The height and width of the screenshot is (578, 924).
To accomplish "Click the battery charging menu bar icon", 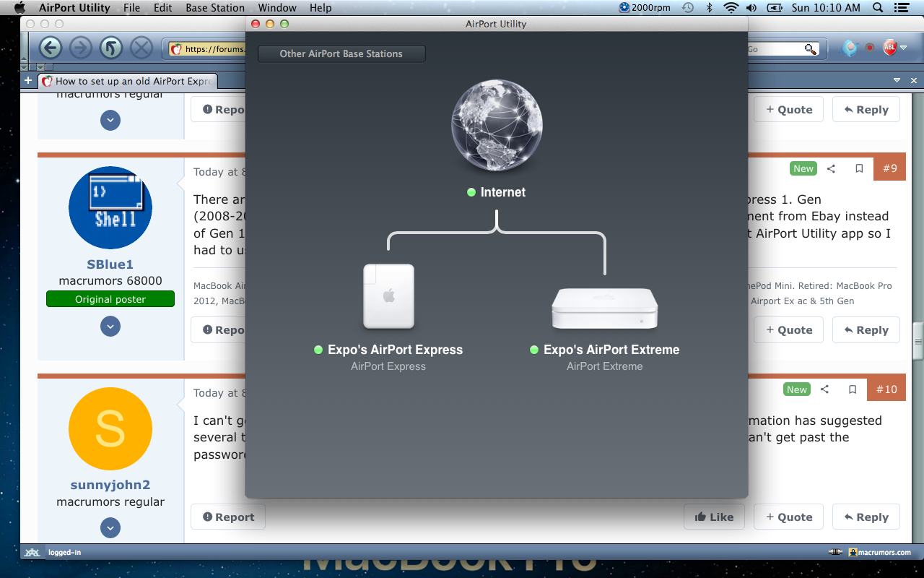I will pos(775,8).
